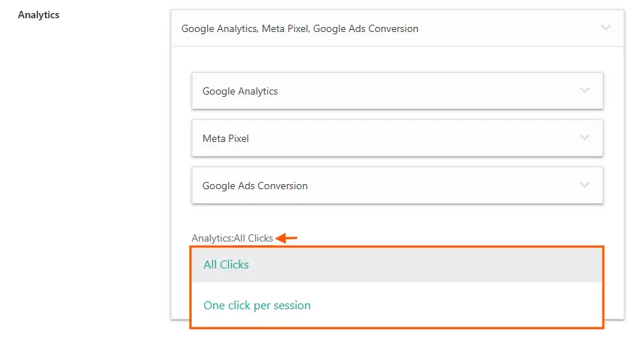Click the bold "Analytics" section heading on the left

point(39,15)
